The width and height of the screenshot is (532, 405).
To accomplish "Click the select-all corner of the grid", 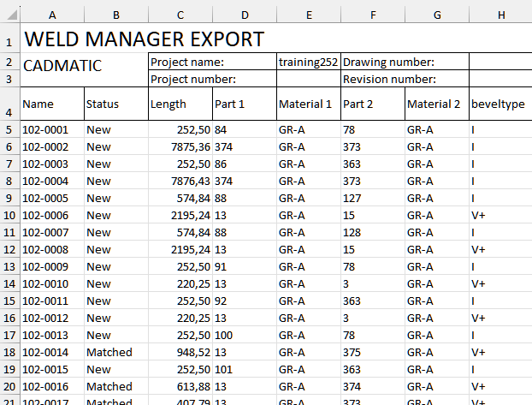I will click(9, 15).
